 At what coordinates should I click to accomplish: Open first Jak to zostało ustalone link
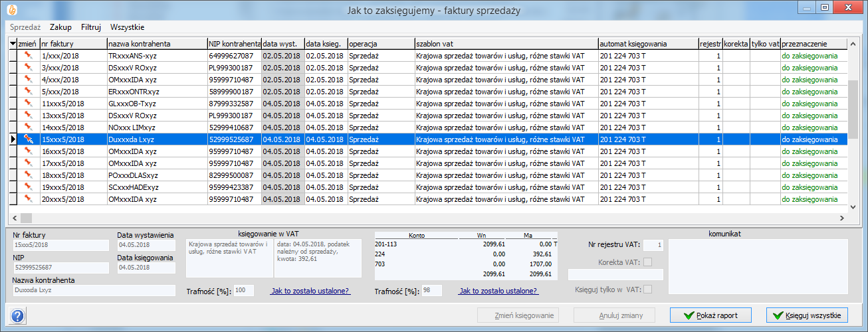(x=310, y=291)
